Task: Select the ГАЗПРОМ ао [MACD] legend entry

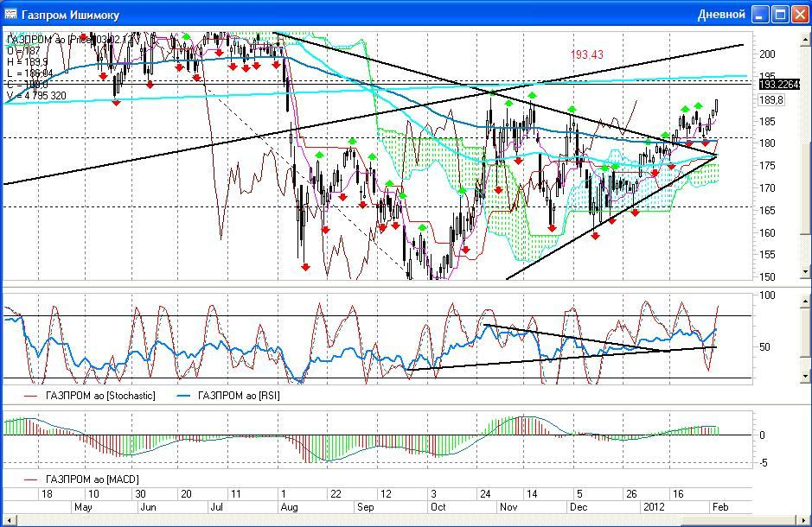Action: click(x=93, y=479)
